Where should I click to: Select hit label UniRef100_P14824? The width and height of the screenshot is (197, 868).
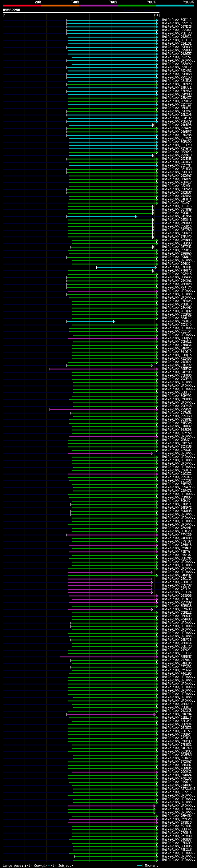click(x=177, y=775)
